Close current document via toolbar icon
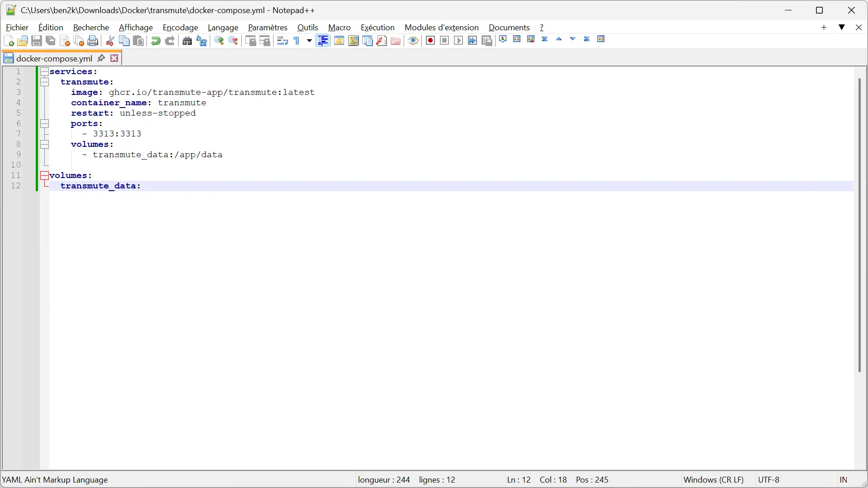This screenshot has height=488, width=868. tap(65, 41)
